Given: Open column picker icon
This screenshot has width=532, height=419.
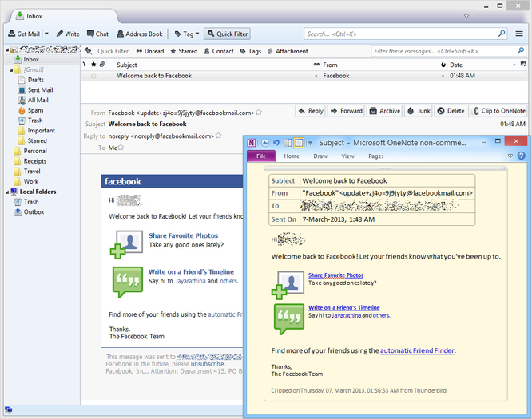Looking at the screenshot, I should pyautogui.click(x=523, y=65).
